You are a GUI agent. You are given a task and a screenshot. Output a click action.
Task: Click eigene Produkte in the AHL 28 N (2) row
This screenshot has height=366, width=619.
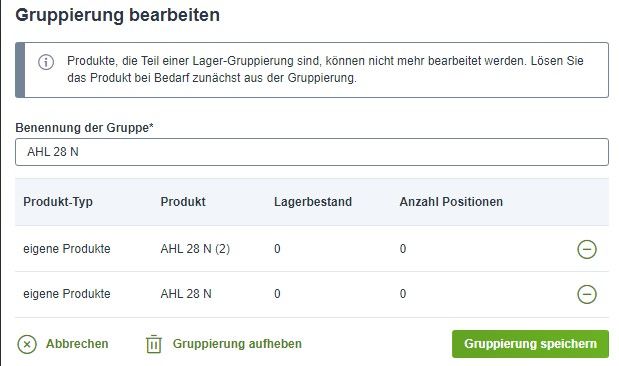[x=67, y=249]
